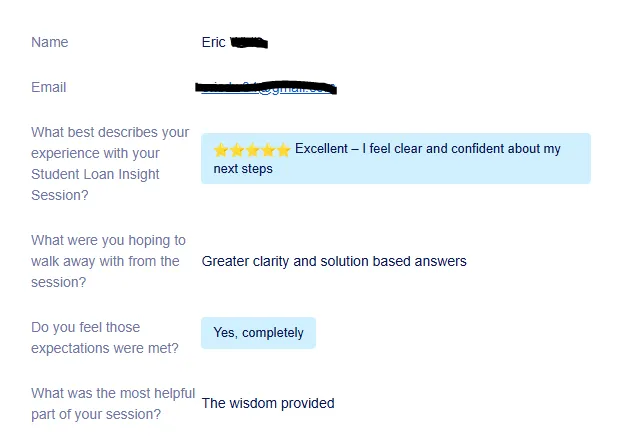Click the Email field label
Screen dimensions: 631x446
pyautogui.click(x=48, y=87)
